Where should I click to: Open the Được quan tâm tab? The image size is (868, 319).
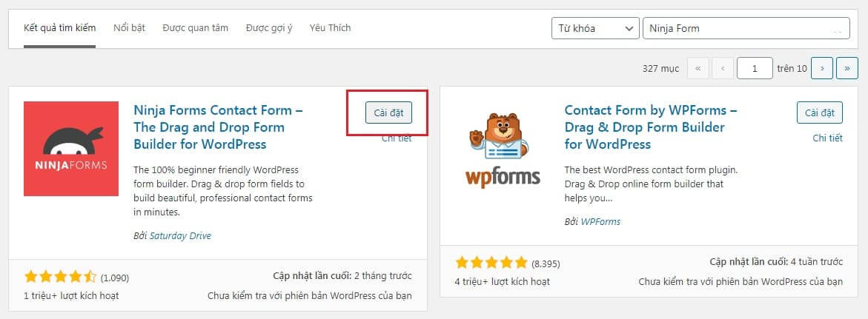[196, 27]
